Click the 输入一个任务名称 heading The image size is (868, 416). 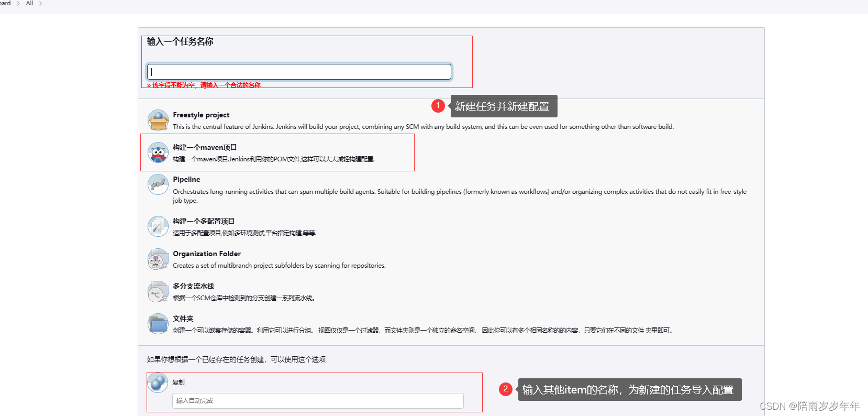click(x=180, y=41)
